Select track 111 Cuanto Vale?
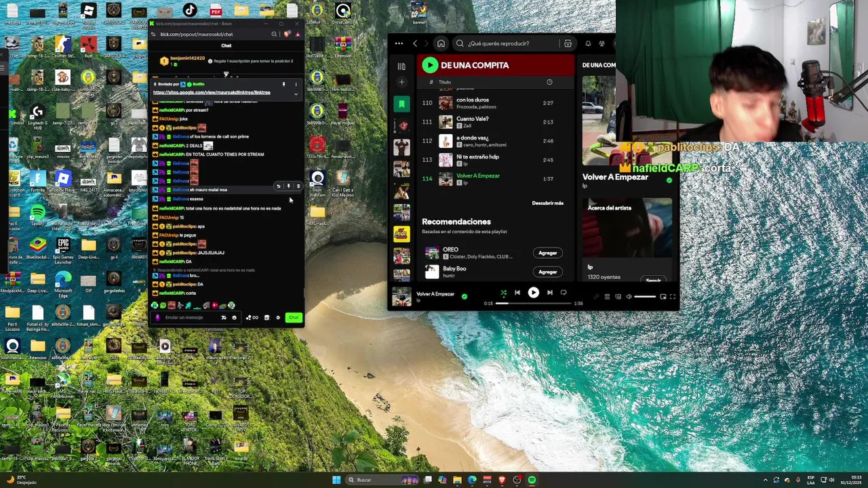 click(x=496, y=122)
